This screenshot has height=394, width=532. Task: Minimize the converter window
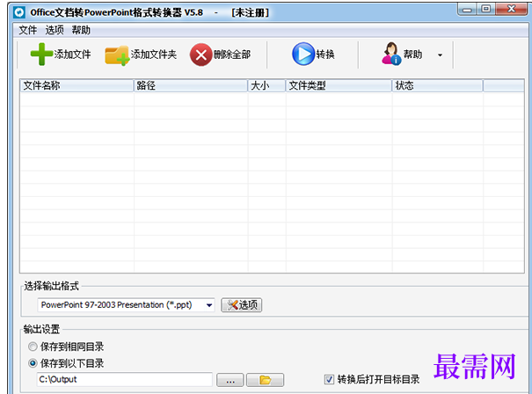(x=468, y=9)
